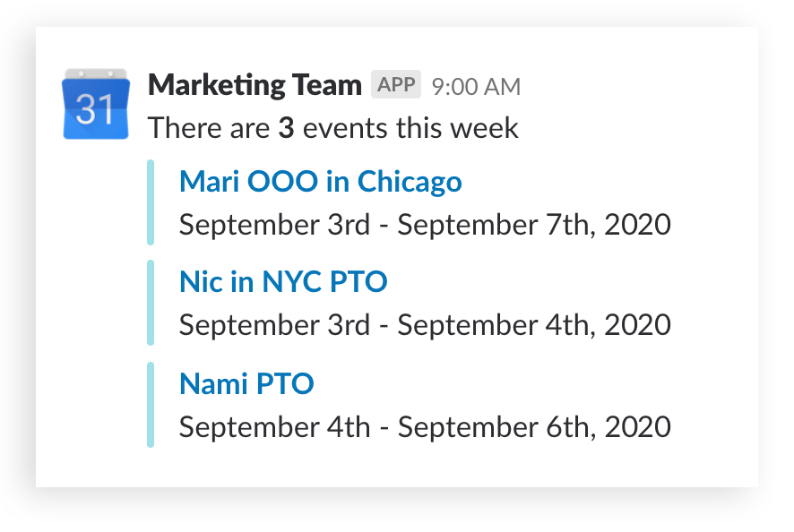Click the APP badge next to Marketing Team
This screenshot has width=794, height=532.
[394, 83]
